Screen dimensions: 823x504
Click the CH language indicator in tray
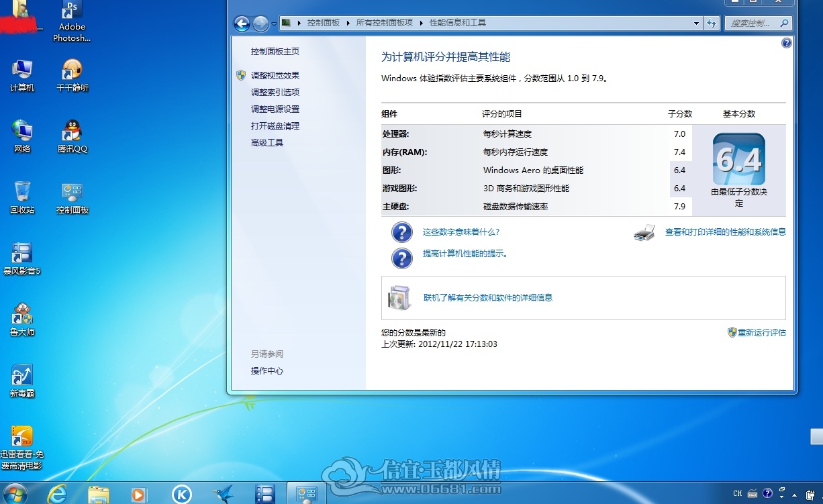point(738,494)
